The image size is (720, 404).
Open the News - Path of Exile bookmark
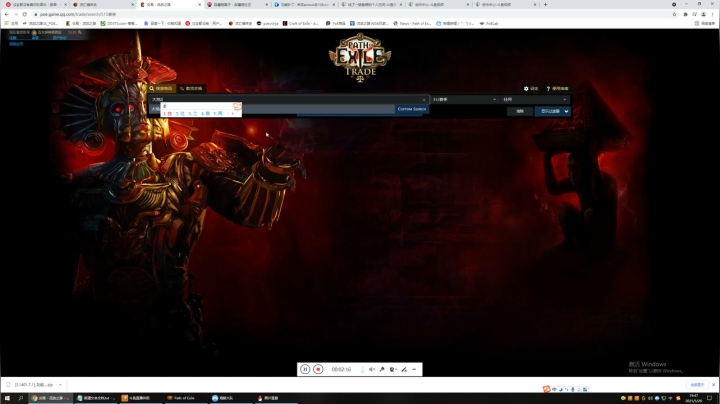click(412, 23)
